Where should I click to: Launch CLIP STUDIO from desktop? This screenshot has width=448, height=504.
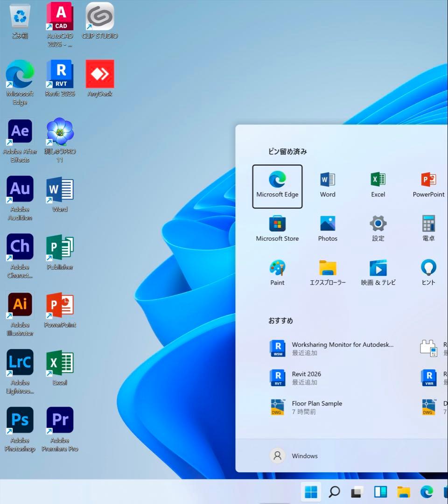click(100, 18)
